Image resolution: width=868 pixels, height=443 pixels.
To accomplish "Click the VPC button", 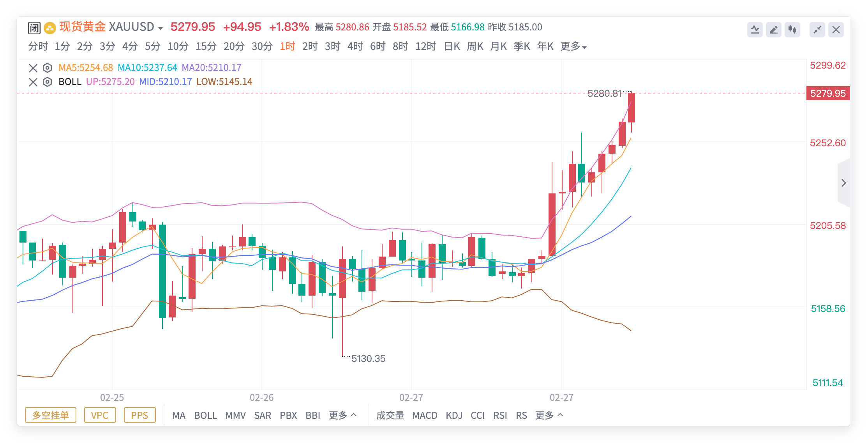I will click(100, 415).
